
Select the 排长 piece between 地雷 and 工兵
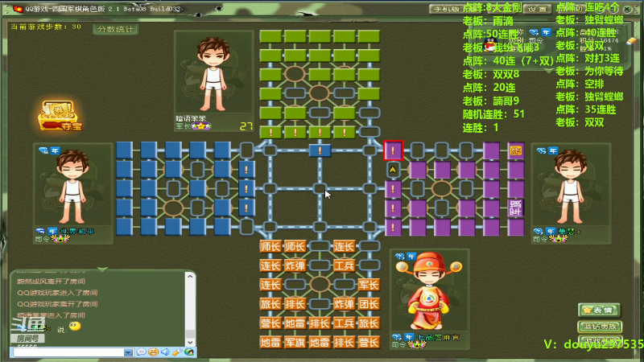click(x=319, y=323)
